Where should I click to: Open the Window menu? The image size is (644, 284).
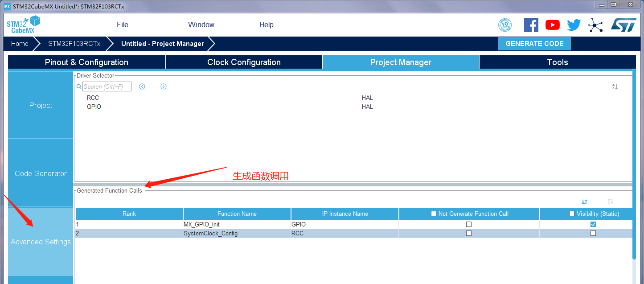(201, 25)
